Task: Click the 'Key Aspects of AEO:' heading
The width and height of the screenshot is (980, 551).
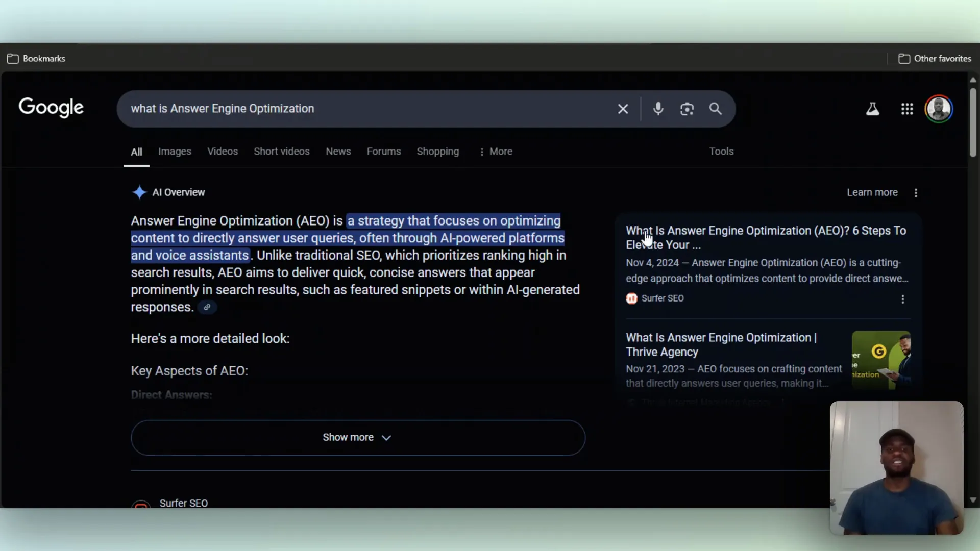Action: 189,371
